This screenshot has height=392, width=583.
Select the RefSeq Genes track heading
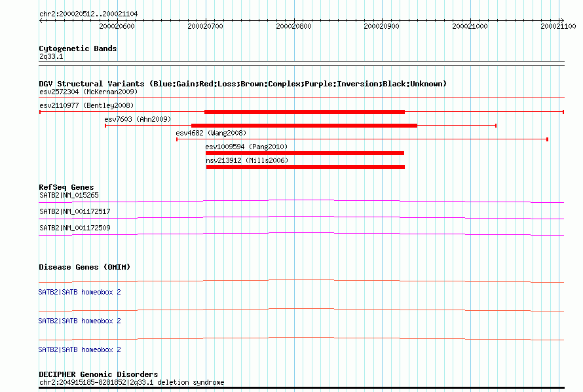pos(67,187)
